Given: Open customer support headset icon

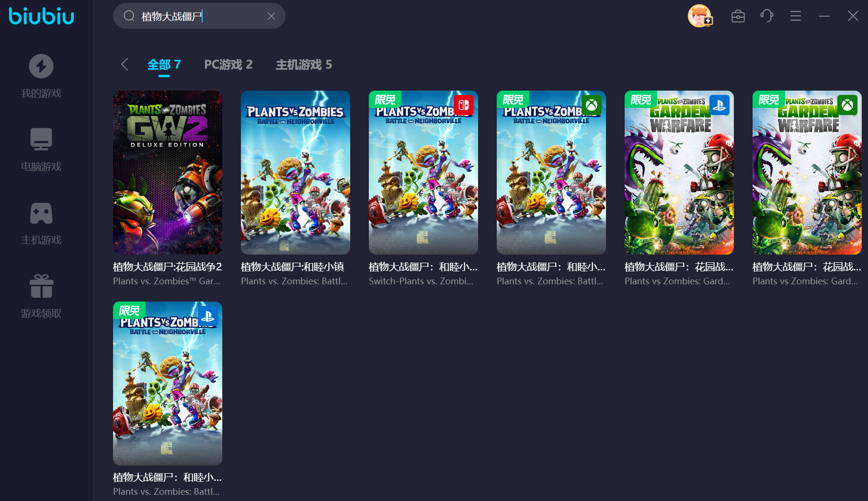Looking at the screenshot, I should 766,16.
